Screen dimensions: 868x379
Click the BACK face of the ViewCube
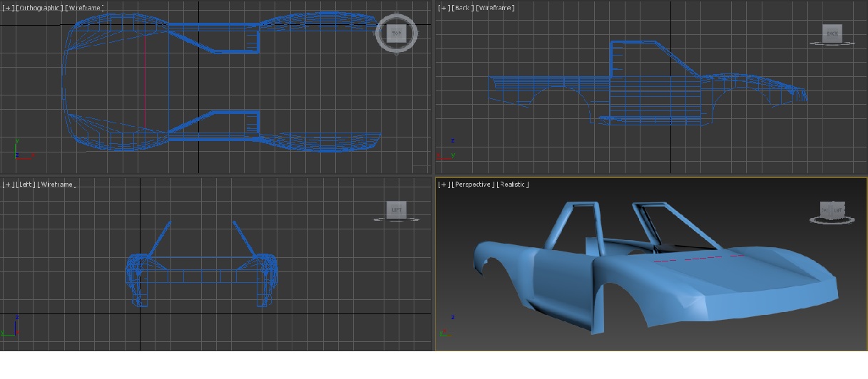tap(832, 33)
